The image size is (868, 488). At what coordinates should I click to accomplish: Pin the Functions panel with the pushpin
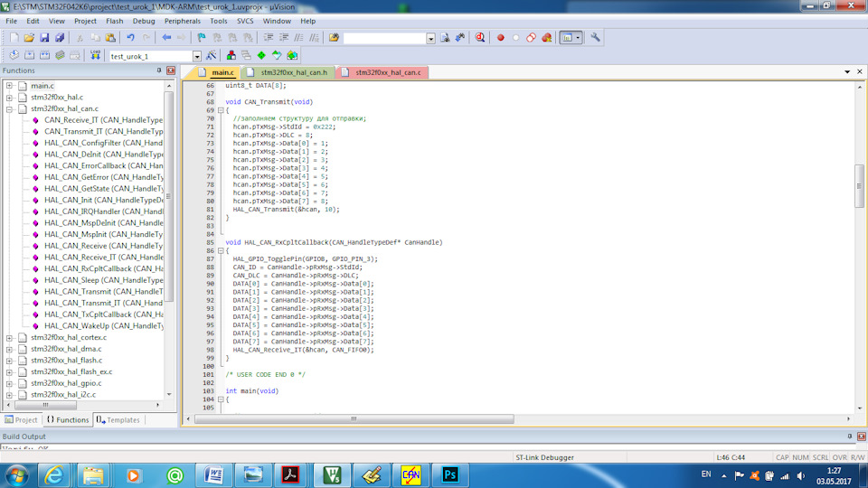[159, 70]
